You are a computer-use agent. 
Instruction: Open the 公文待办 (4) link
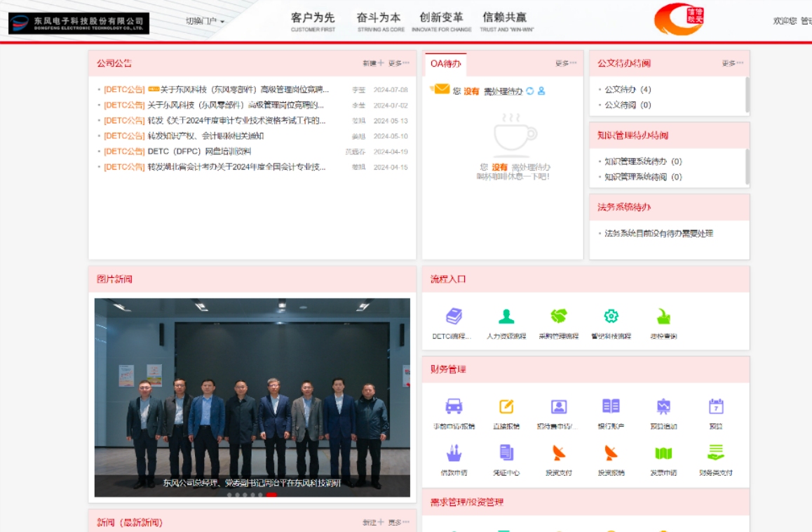click(x=628, y=90)
